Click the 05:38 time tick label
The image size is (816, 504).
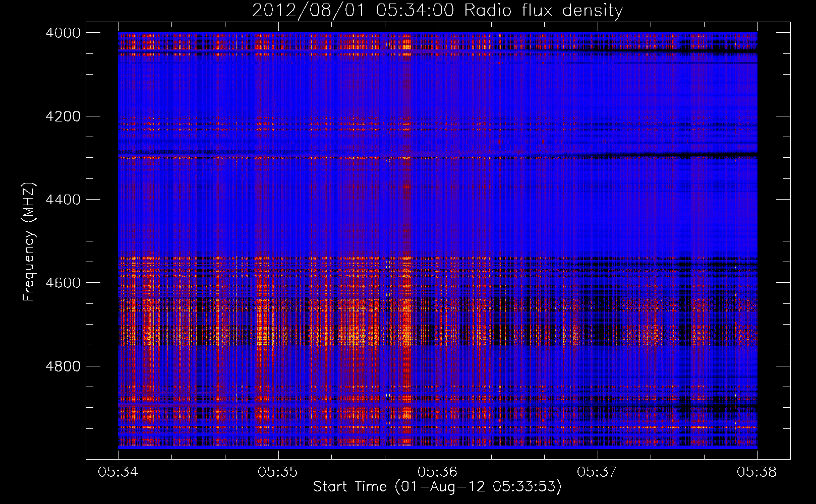point(757,472)
